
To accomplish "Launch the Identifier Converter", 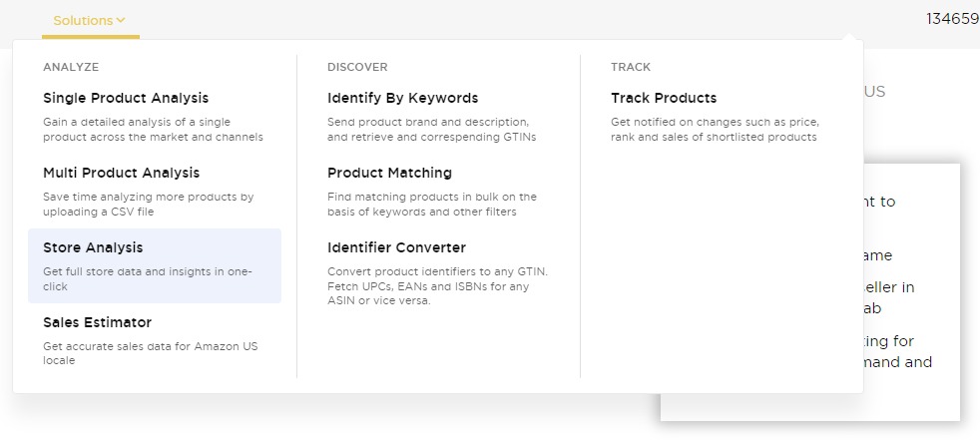I will click(396, 247).
